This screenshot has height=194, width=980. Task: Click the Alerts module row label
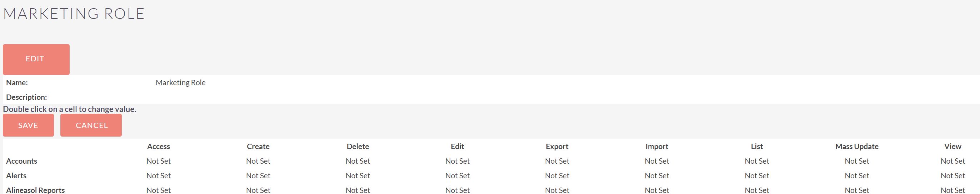click(16, 176)
